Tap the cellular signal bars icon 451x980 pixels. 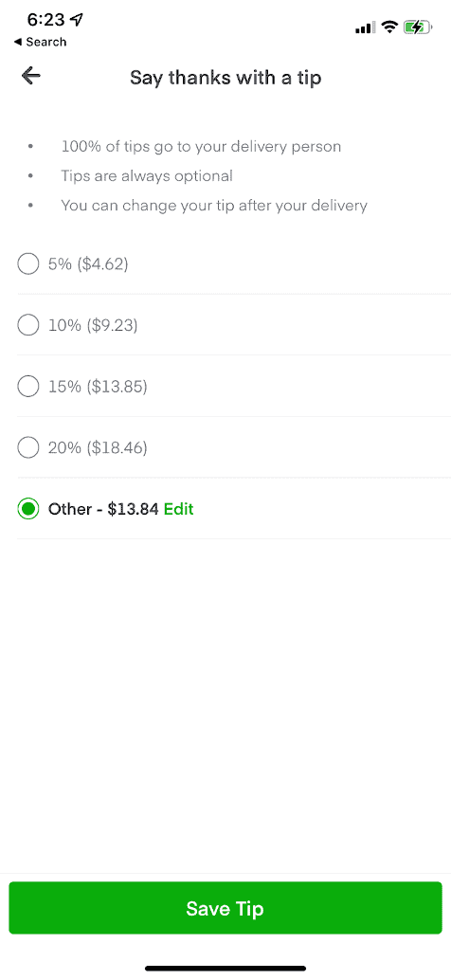click(365, 27)
